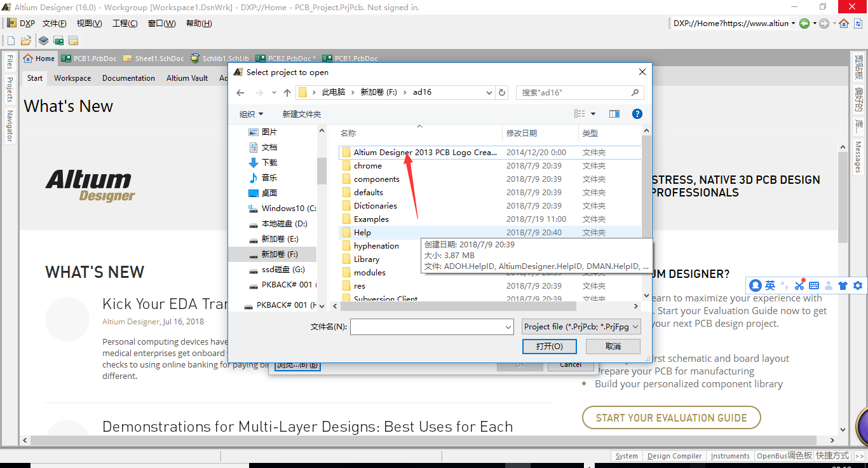Click START YOUR EVALUATION GUIDE button
Image resolution: width=868 pixels, height=468 pixels.
pyautogui.click(x=672, y=418)
